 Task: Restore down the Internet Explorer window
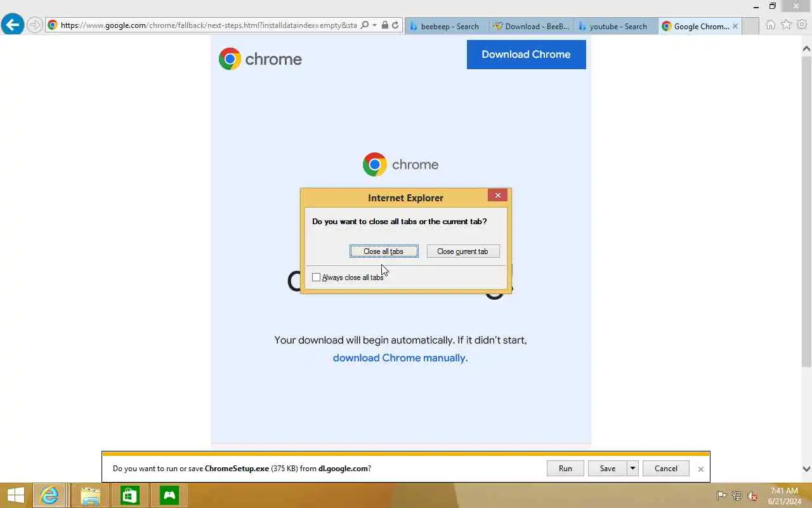tap(773, 6)
